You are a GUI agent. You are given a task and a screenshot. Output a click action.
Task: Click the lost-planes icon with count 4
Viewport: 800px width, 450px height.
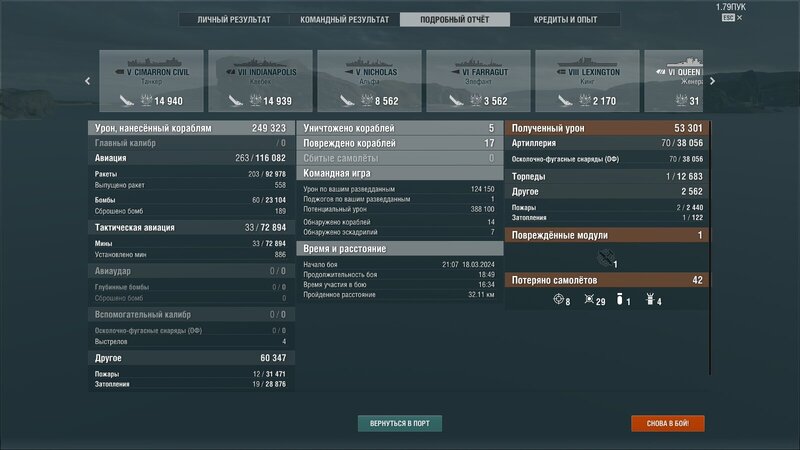pos(650,299)
